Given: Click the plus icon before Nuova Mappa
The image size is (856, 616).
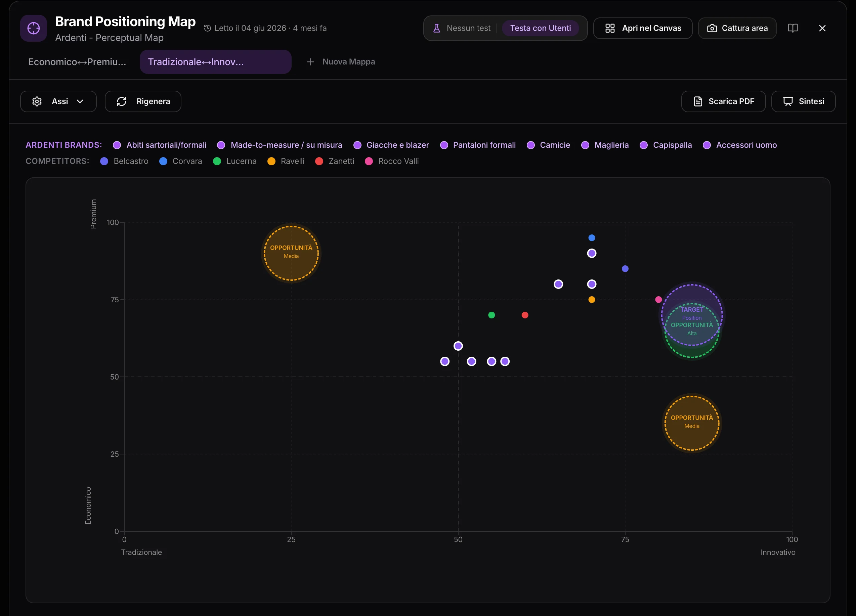Looking at the screenshot, I should click(x=310, y=62).
